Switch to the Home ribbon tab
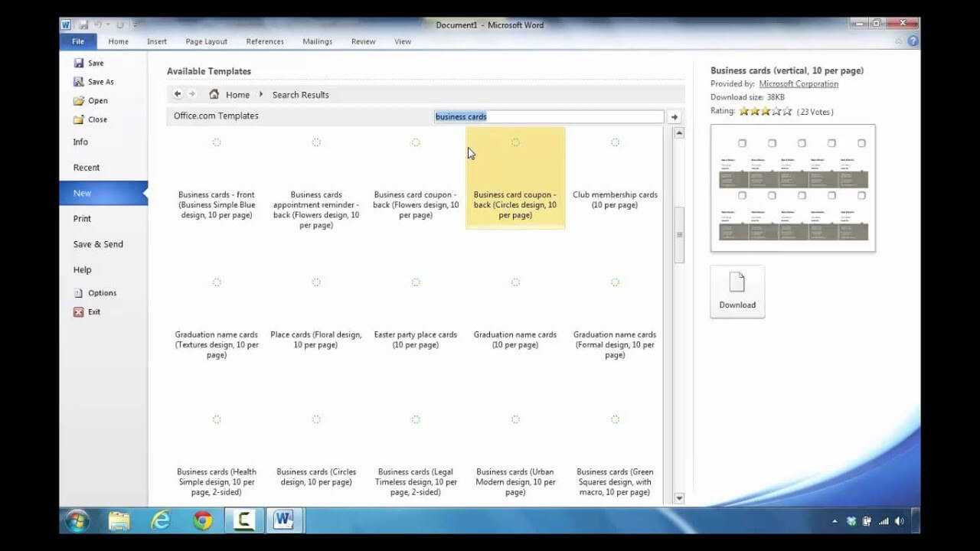This screenshot has width=980, height=551. coord(118,41)
